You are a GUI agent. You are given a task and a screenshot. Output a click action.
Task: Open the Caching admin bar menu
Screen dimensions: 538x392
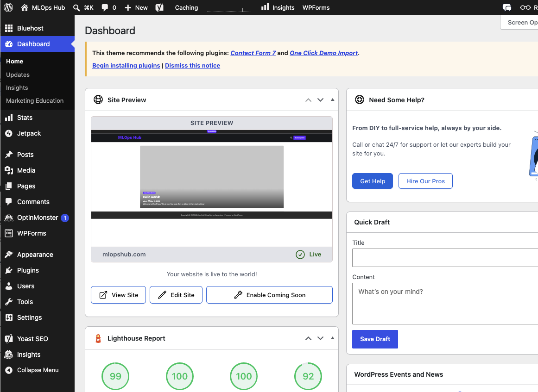186,7
